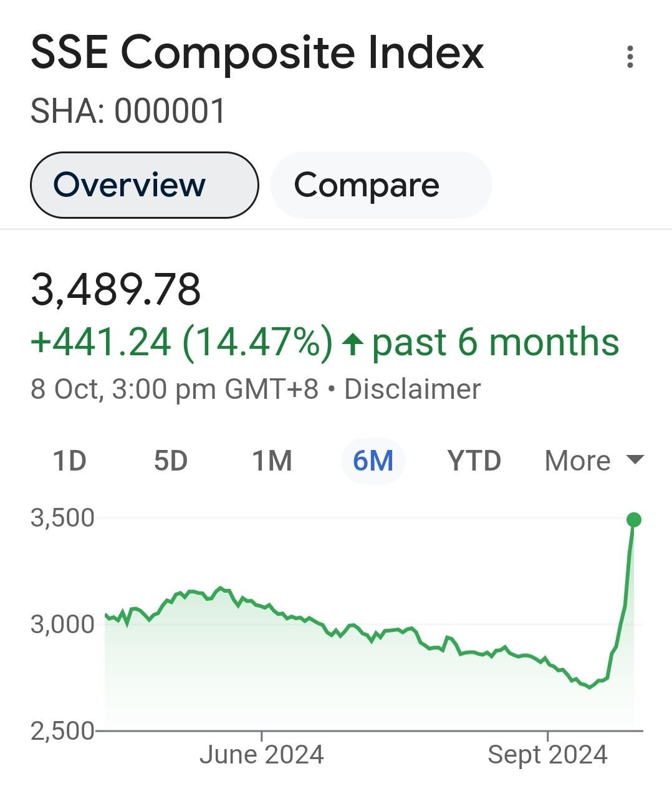Click the Sept 2024 axis marker
Viewport: 672px width, 794px height.
click(547, 754)
